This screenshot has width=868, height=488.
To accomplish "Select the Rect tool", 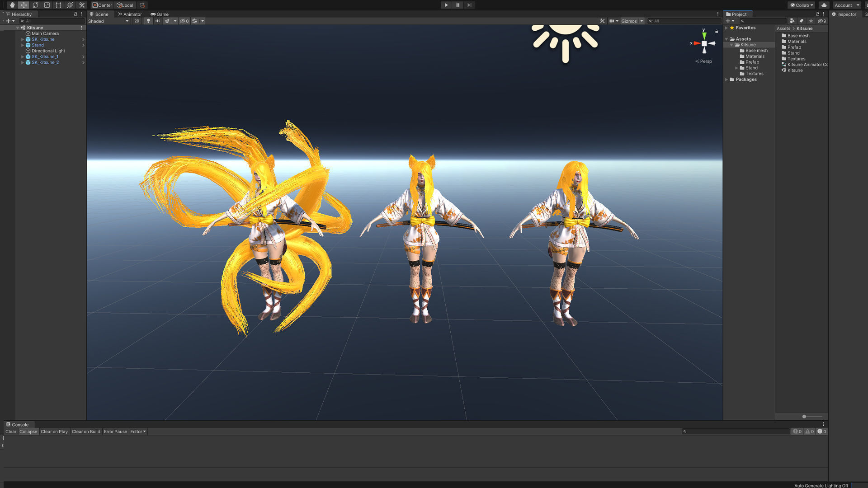I will point(58,5).
